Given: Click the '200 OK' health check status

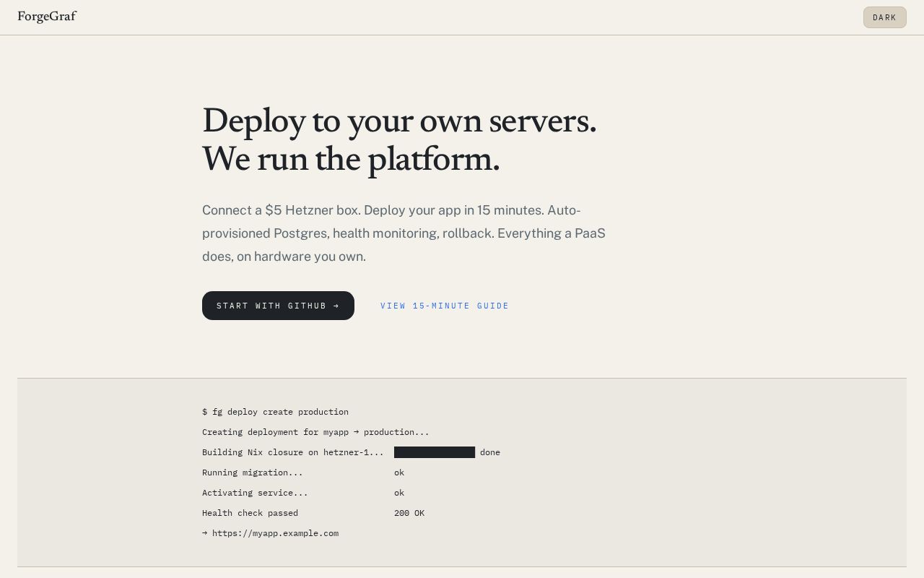Looking at the screenshot, I should (409, 513).
